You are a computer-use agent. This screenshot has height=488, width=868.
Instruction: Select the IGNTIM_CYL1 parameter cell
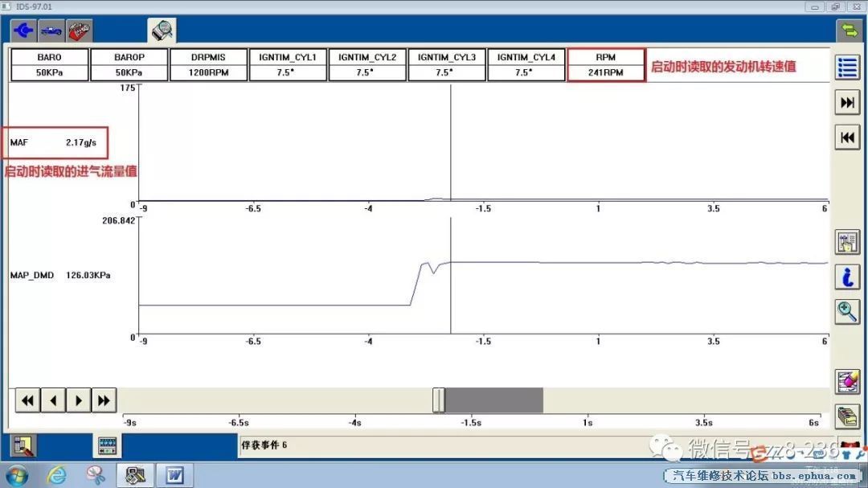pos(288,65)
